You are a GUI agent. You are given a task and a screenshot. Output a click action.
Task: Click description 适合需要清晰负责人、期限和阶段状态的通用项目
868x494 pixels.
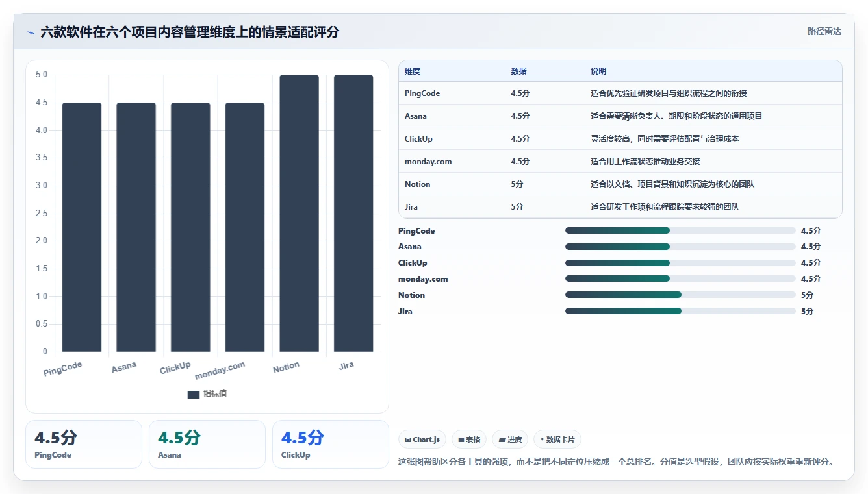tap(676, 116)
